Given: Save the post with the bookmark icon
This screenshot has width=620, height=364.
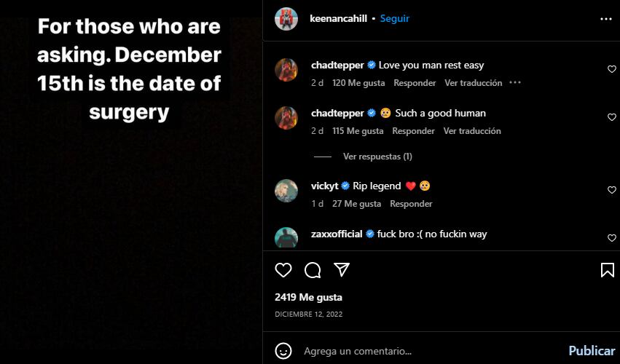Looking at the screenshot, I should pos(607,270).
